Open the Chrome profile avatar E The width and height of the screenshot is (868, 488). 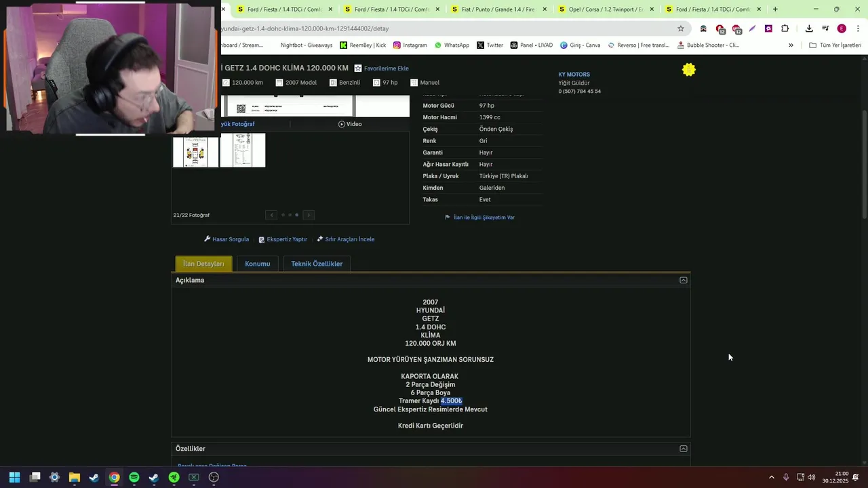click(842, 28)
